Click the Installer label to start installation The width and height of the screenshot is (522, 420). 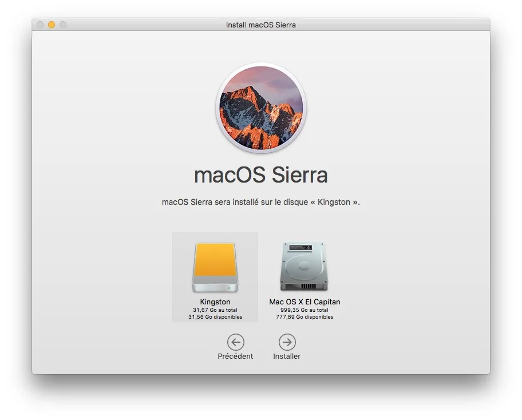pyautogui.click(x=287, y=355)
